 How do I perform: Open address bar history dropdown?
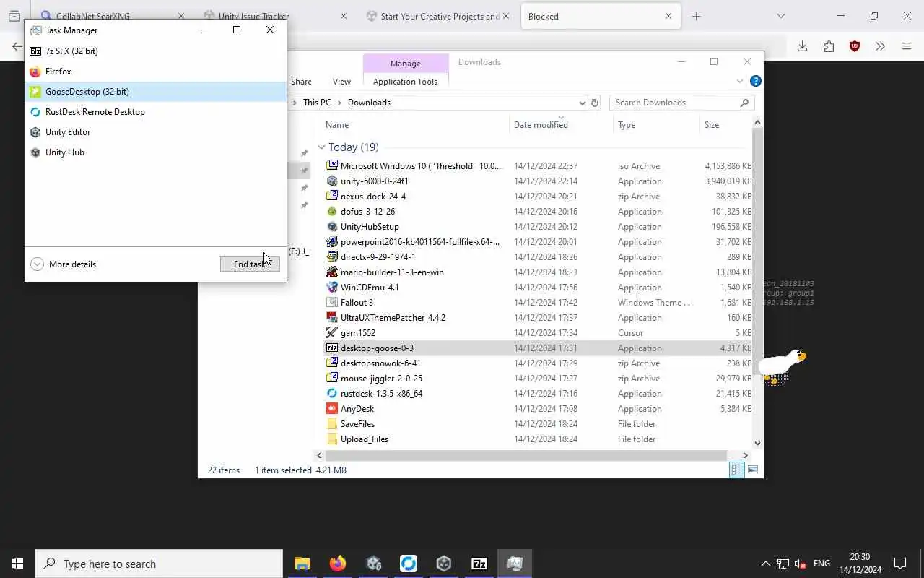(582, 103)
